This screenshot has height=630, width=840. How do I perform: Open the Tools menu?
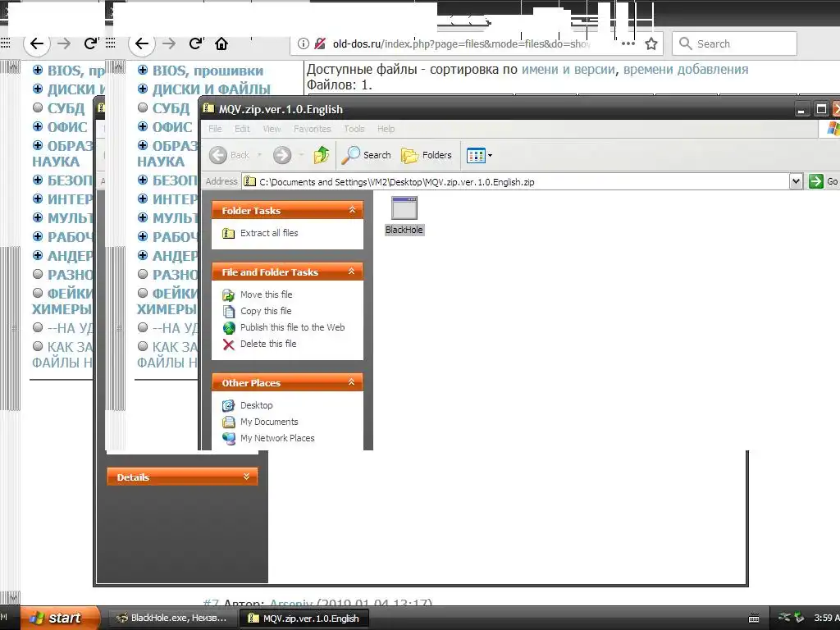(x=354, y=129)
